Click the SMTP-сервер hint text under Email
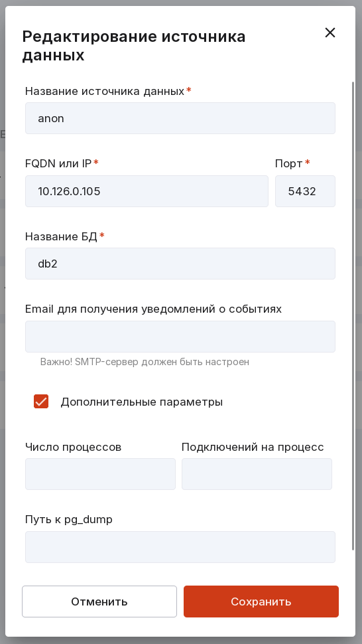This screenshot has height=644, width=362. (145, 362)
